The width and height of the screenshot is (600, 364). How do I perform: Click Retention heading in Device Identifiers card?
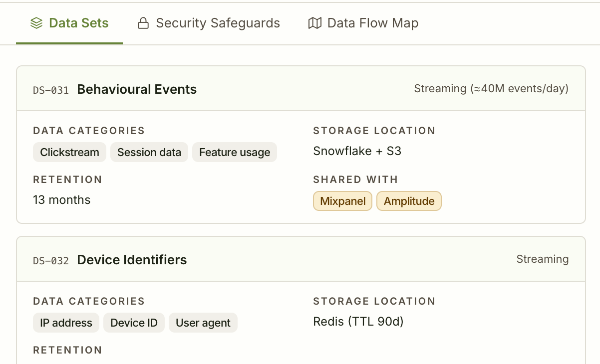pos(67,350)
